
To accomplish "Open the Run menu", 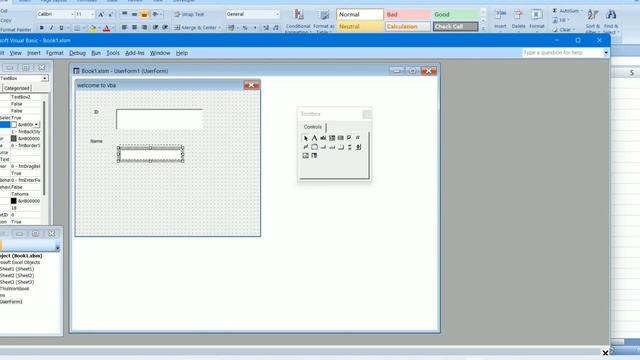I will click(96, 53).
